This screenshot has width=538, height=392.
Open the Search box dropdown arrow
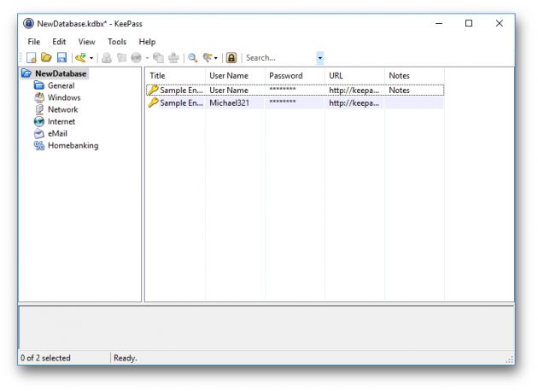click(319, 58)
